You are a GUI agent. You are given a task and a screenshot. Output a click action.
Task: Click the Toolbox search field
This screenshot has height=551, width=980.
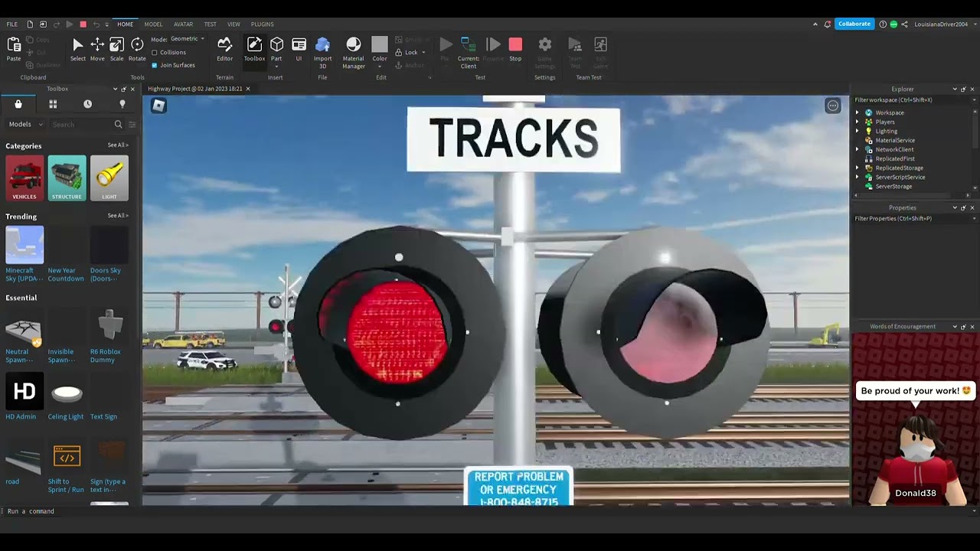point(81,124)
